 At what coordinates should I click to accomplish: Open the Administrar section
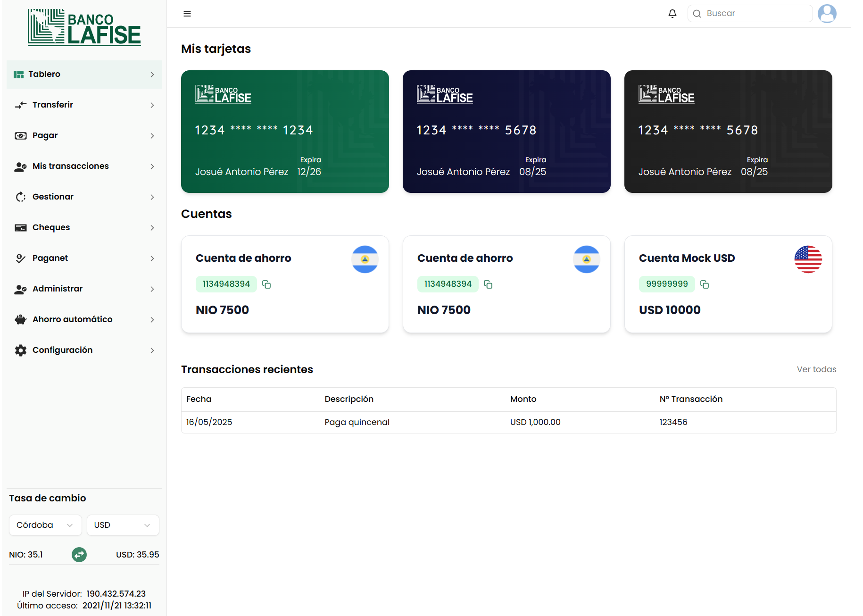58,289
